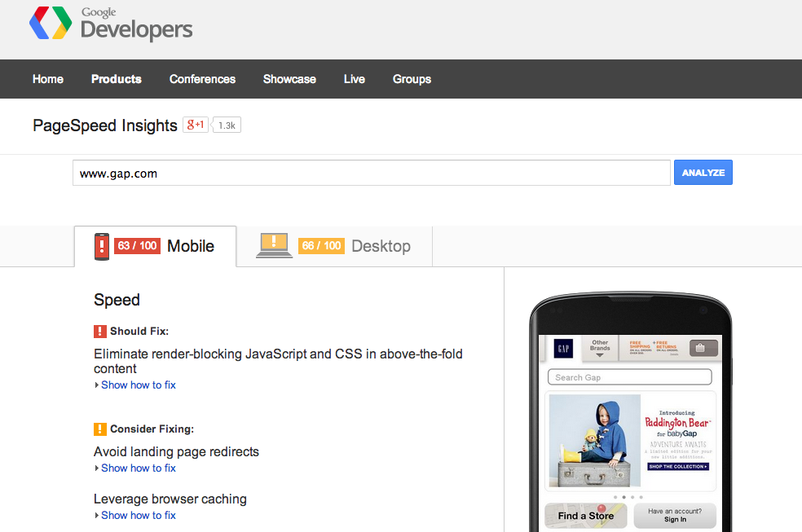The height and width of the screenshot is (532, 802).
Task: Click the Consider Fixing: label
Action: [152, 429]
